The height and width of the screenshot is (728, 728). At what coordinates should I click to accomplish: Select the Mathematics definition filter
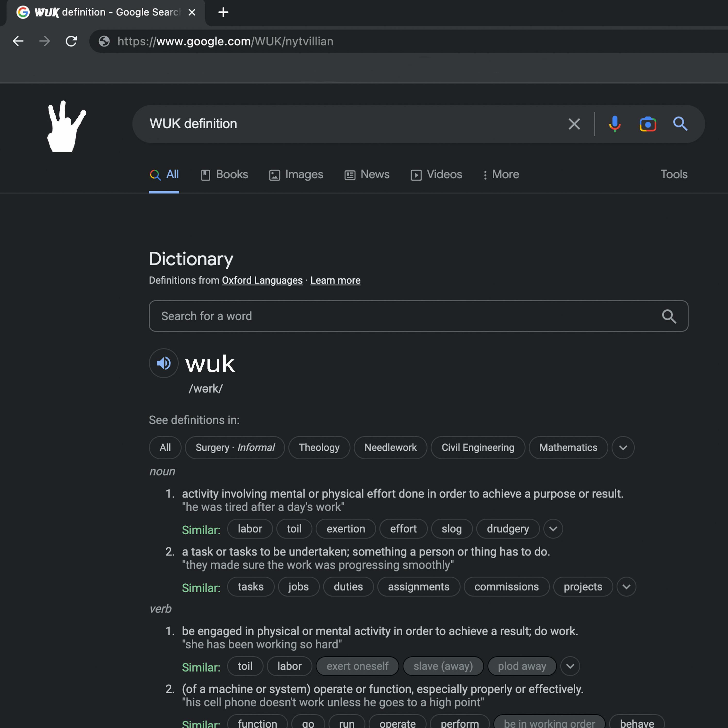tap(568, 447)
